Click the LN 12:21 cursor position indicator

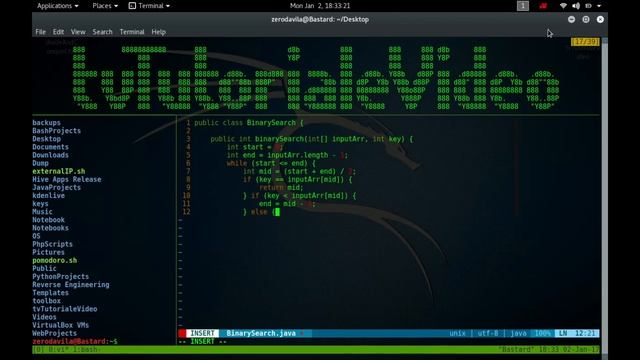coord(577,333)
